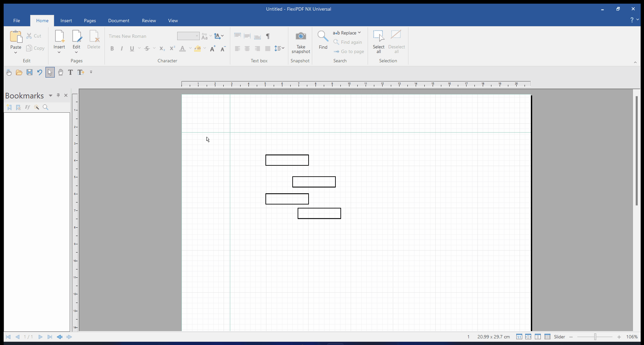The width and height of the screenshot is (644, 345).
Task: Click the shrink font size icon
Action: 223,49
